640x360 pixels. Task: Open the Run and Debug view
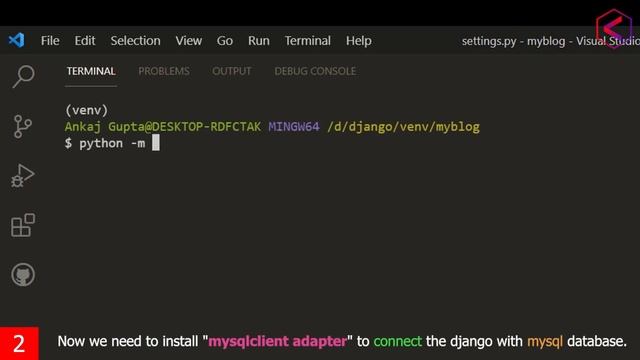click(x=22, y=176)
